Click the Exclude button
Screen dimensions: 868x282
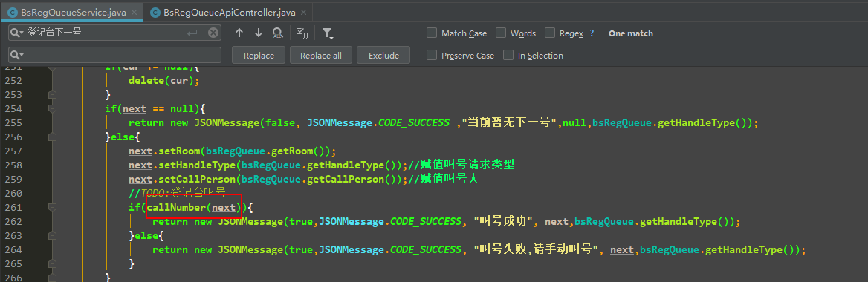[x=383, y=56]
